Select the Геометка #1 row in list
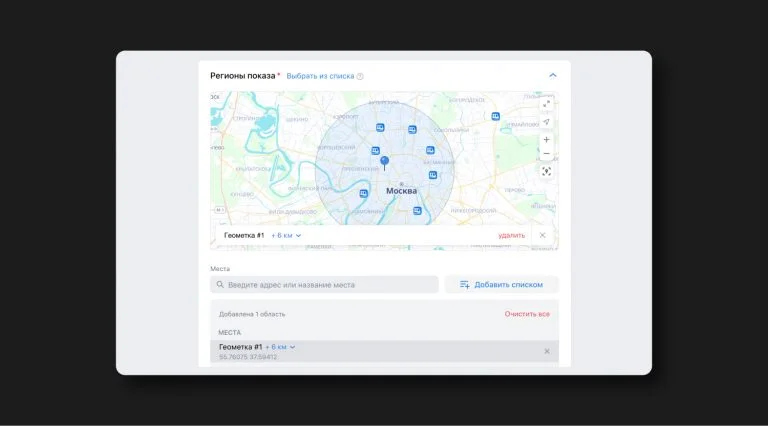Image resolution: width=768 pixels, height=426 pixels. tap(384, 352)
